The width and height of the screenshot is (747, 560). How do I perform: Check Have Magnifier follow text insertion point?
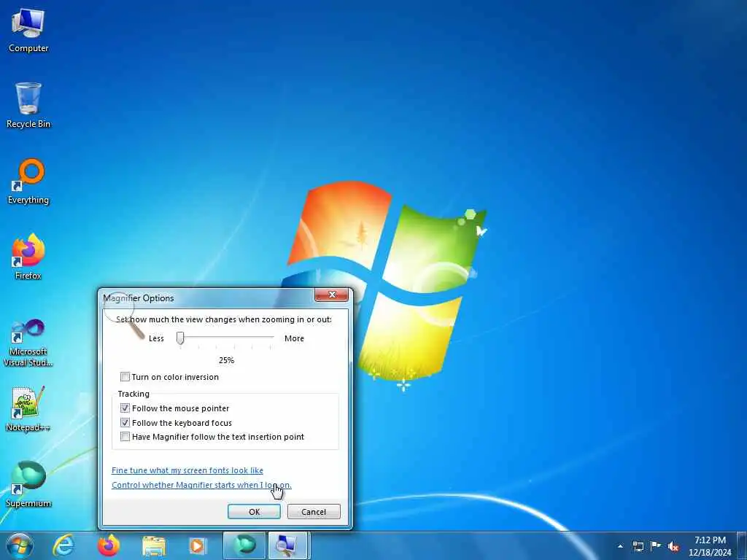(125, 437)
